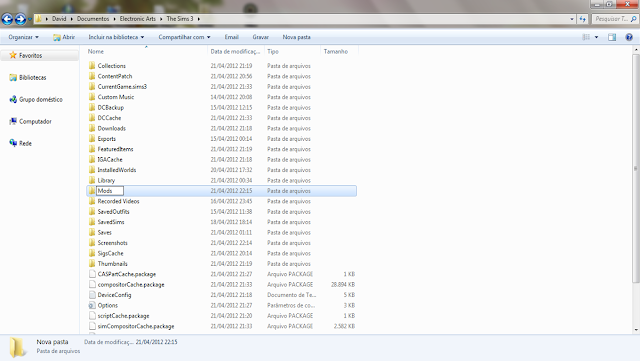The height and width of the screenshot is (361, 640).
Task: Click the Favoritos star icon
Action: [13, 55]
